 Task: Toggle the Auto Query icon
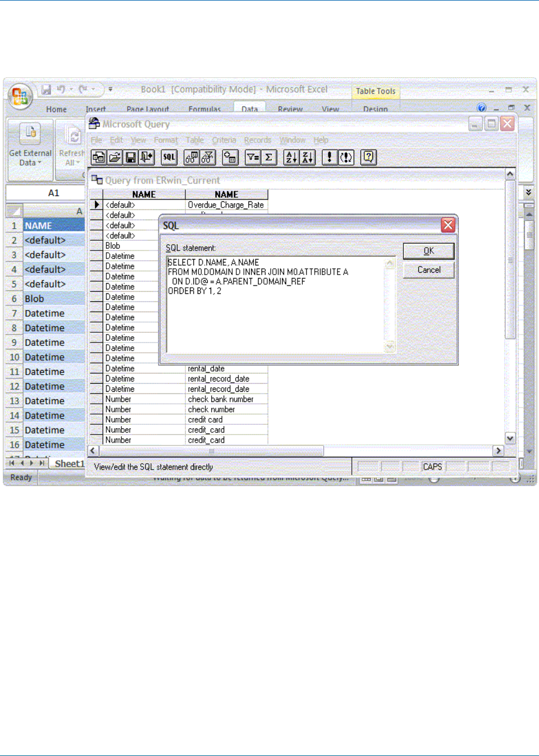pyautogui.click(x=346, y=157)
